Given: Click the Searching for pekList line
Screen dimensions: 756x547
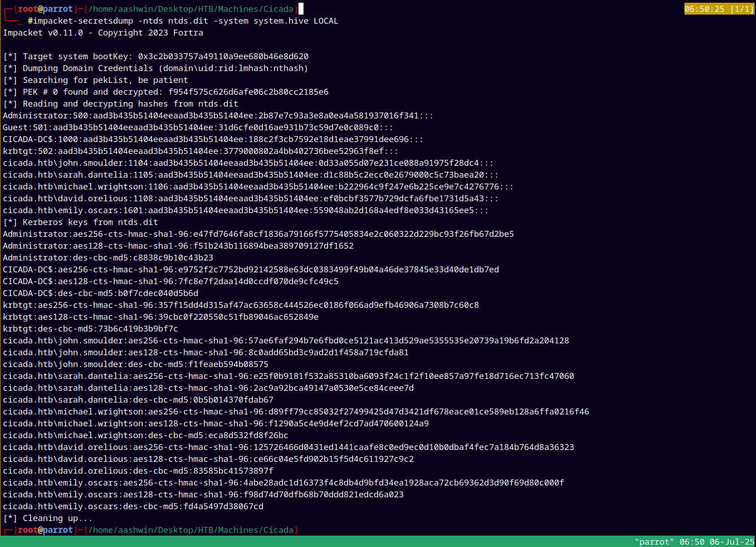Looking at the screenshot, I should (x=96, y=80).
